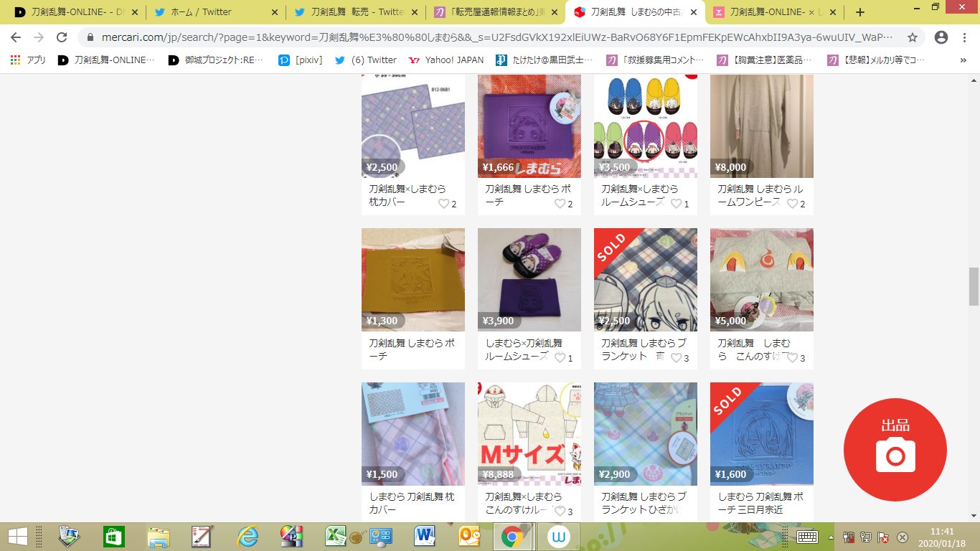This screenshot has height=551, width=980.
Task: Switch to Chrome in the taskbar
Action: [x=512, y=537]
